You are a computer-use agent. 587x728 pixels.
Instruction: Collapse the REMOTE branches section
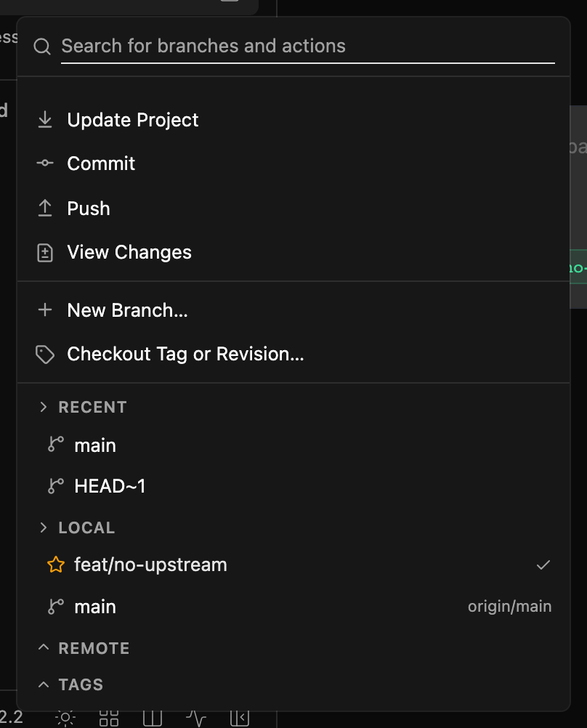click(43, 647)
